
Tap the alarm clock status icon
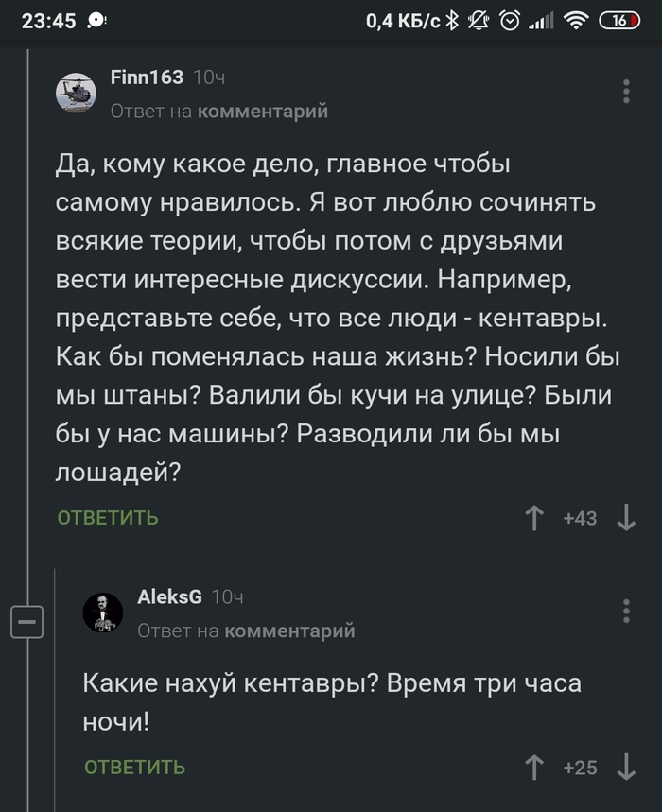[509, 20]
